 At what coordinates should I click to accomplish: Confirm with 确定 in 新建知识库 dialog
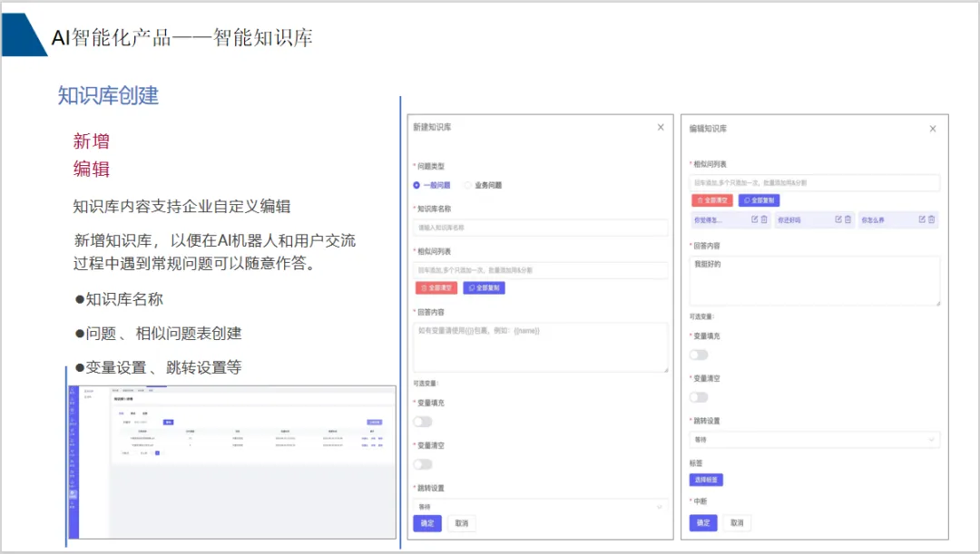pos(427,523)
